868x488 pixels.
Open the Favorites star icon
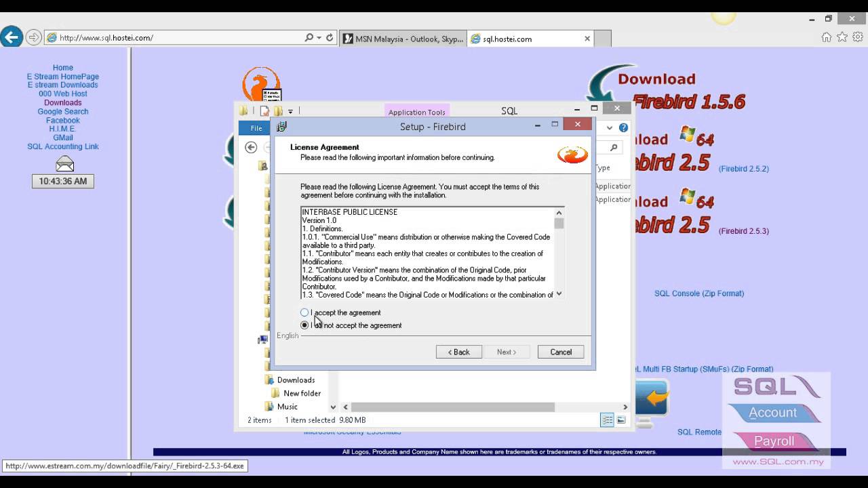pyautogui.click(x=842, y=37)
